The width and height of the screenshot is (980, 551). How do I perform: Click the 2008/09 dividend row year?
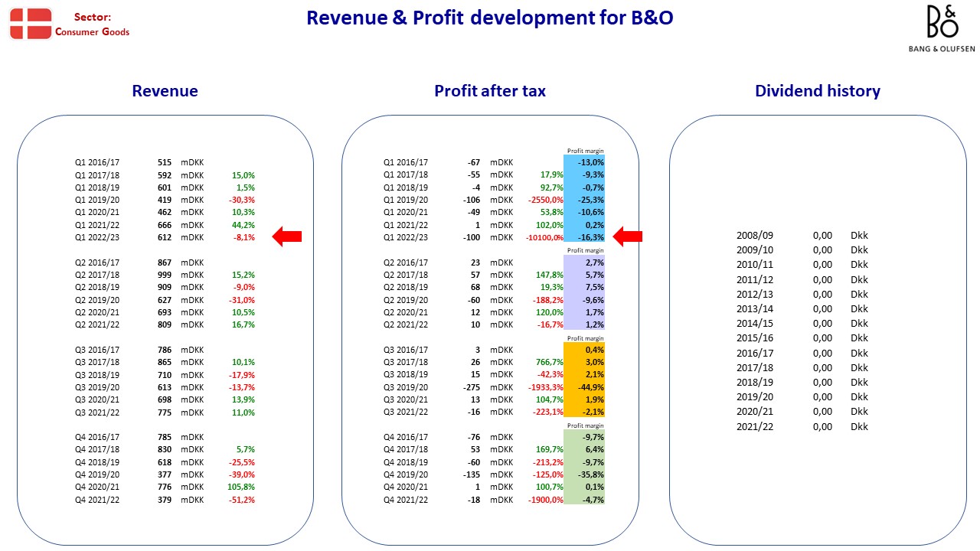[x=755, y=236]
